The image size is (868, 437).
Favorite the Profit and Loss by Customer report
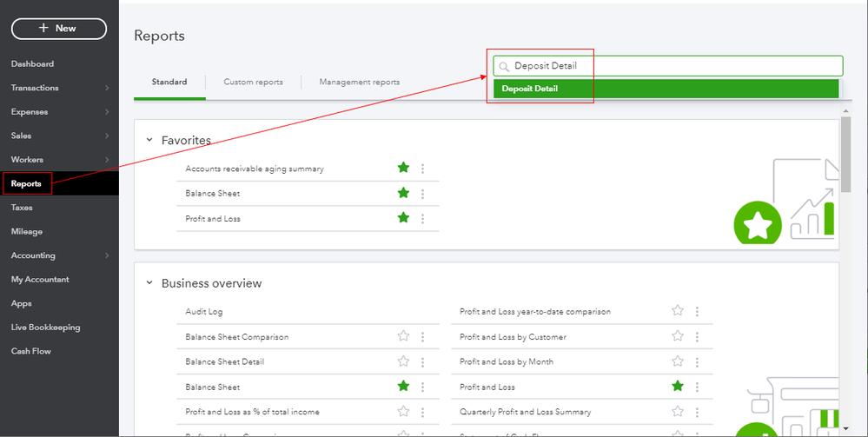(x=678, y=336)
